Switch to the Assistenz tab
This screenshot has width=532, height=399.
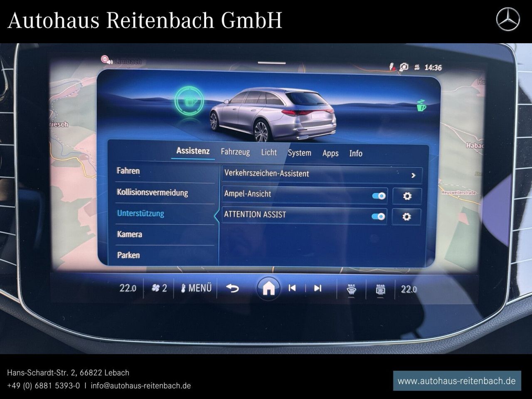(193, 151)
